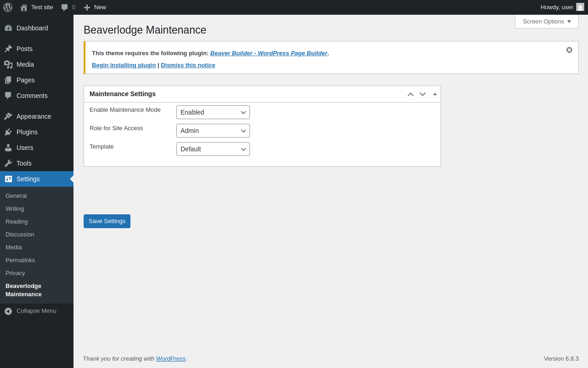The width and height of the screenshot is (588, 368).
Task: Open Role for Site Access dropdown
Action: pyautogui.click(x=213, y=131)
